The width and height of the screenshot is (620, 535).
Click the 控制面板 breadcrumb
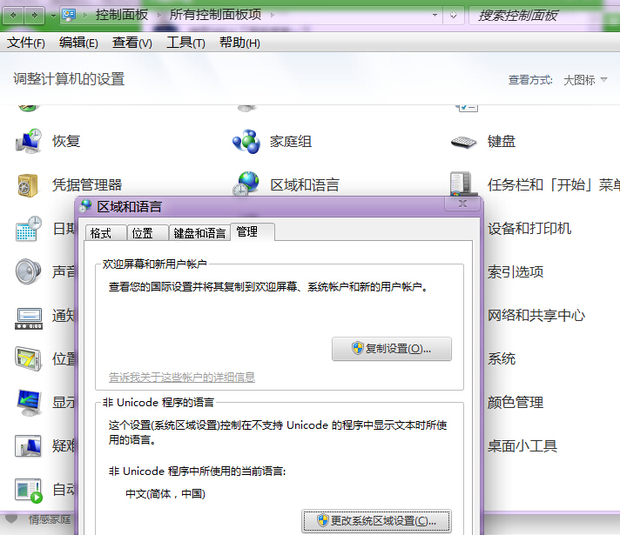click(x=121, y=15)
